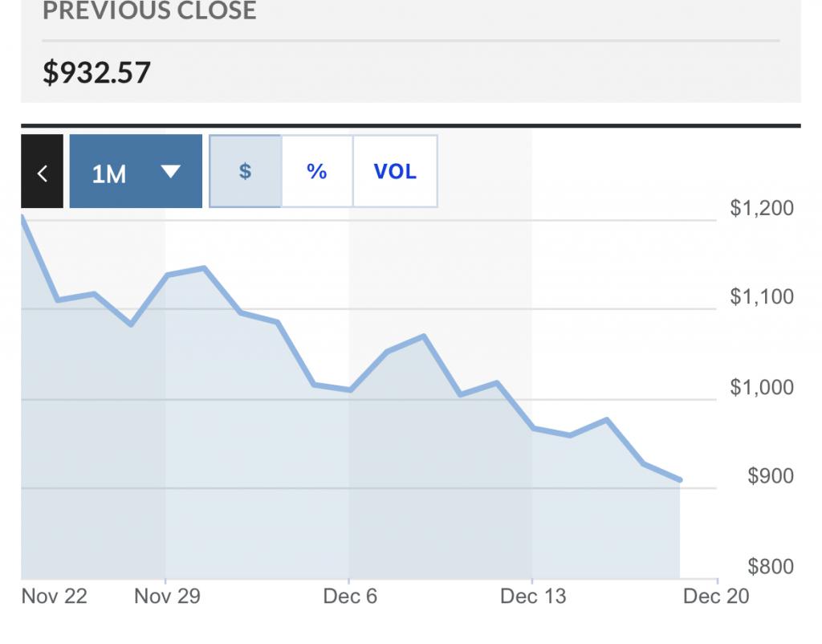Click the $800 price axis label
The height and width of the screenshot is (644, 822).
[771, 567]
